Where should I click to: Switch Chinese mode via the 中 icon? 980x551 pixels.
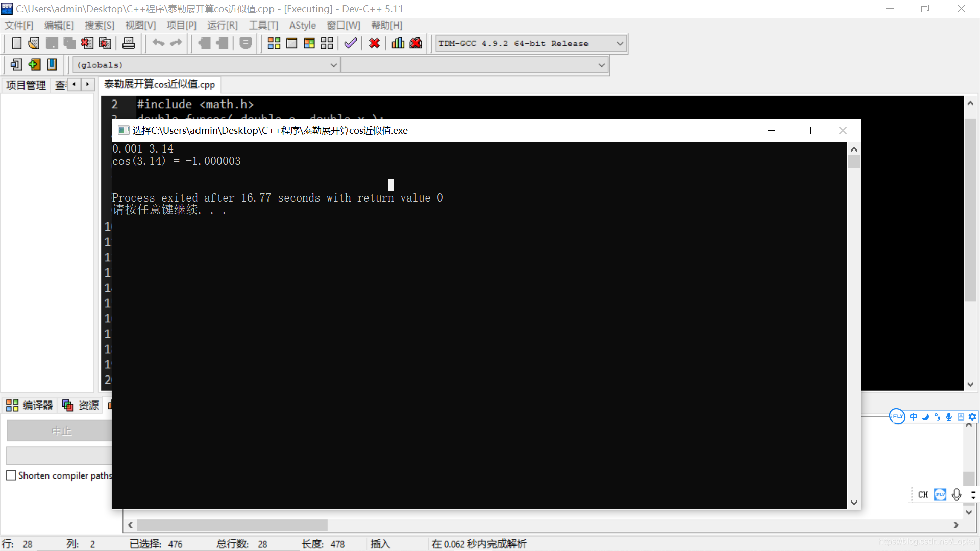tap(914, 417)
